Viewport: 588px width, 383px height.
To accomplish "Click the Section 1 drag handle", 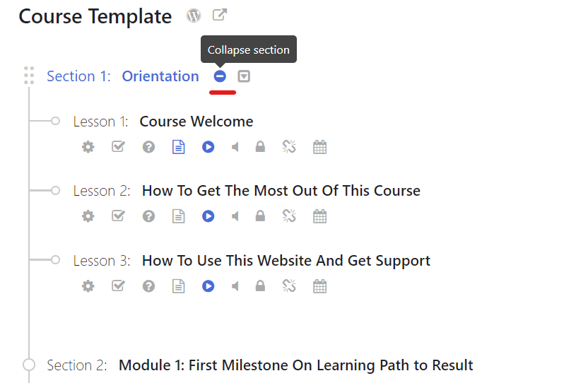I will 29,75.
